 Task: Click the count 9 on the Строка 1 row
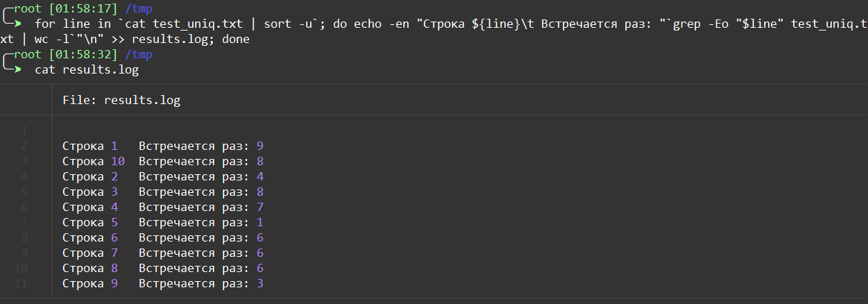[260, 146]
